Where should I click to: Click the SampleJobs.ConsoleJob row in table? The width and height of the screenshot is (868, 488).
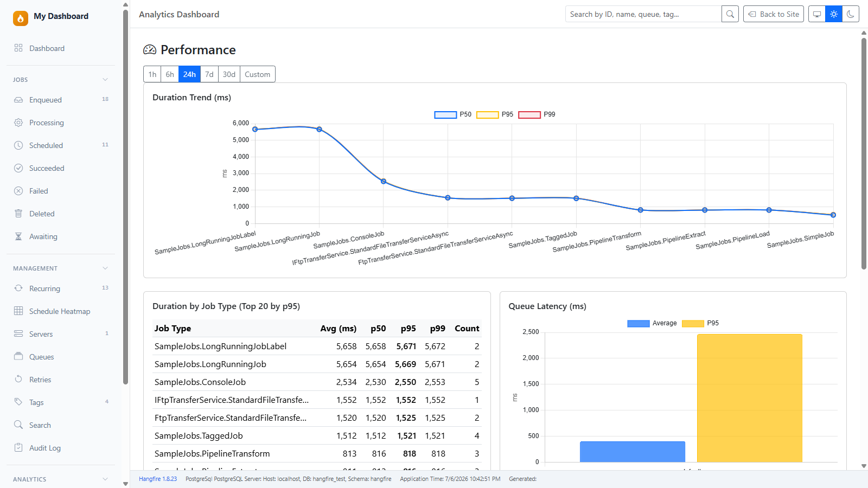tap(317, 382)
